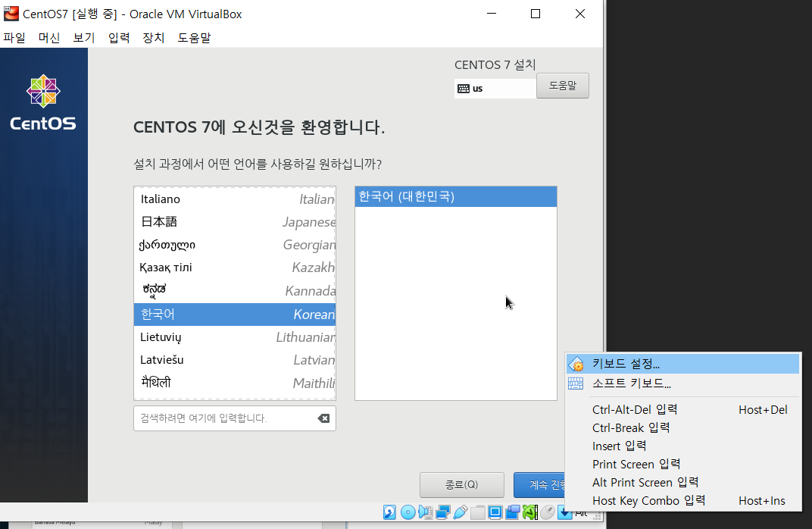Click the network adapter status icon

443,512
